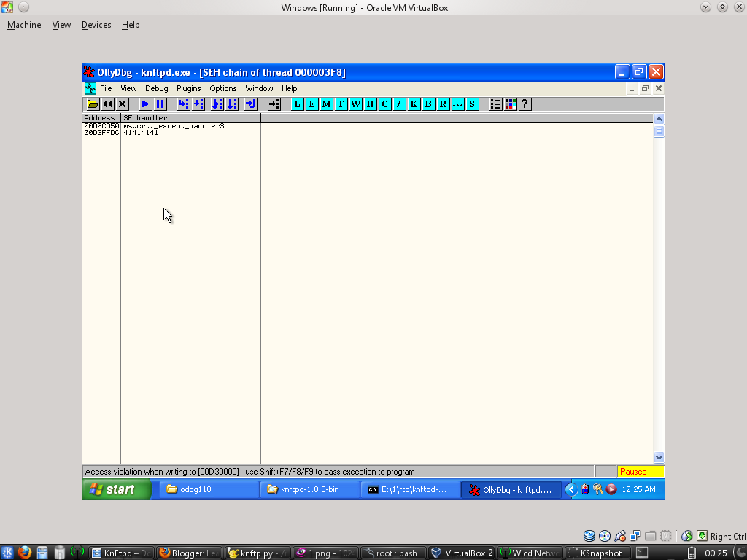
Task: Switch to knftpd-1.0.0-bin taskbar folder
Action: [309, 489]
